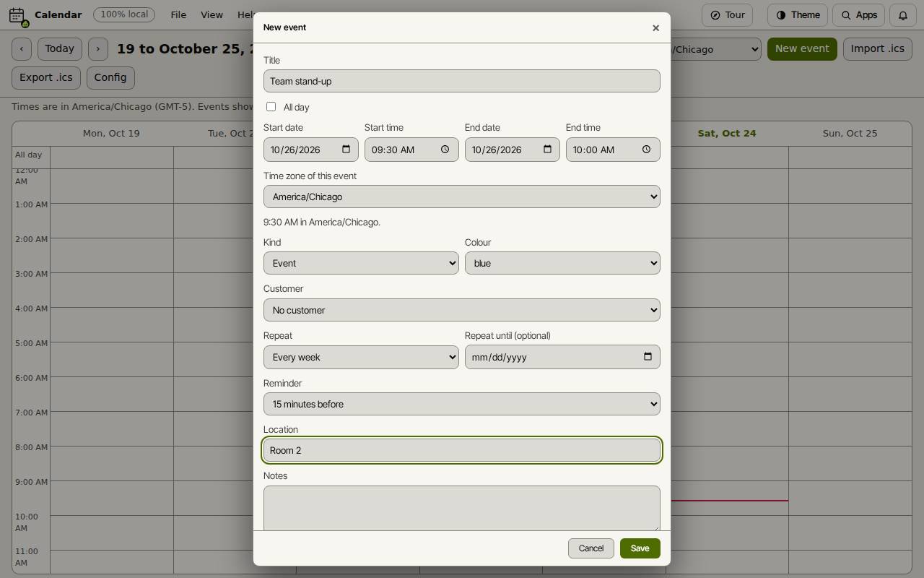924x578 pixels.
Task: Open the calendar time zone dropdown behind dialog
Action: (715, 49)
